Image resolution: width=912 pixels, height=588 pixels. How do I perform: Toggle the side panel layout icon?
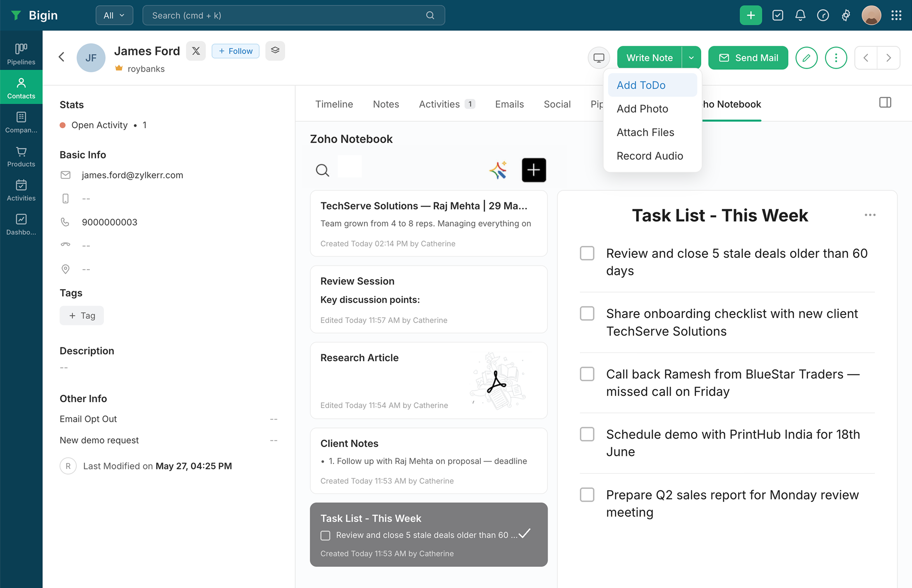point(885,102)
